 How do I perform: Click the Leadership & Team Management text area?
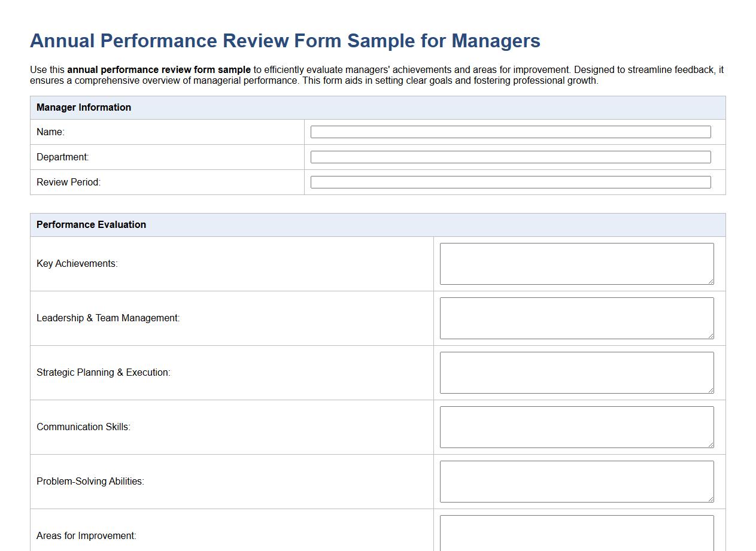[x=576, y=318]
